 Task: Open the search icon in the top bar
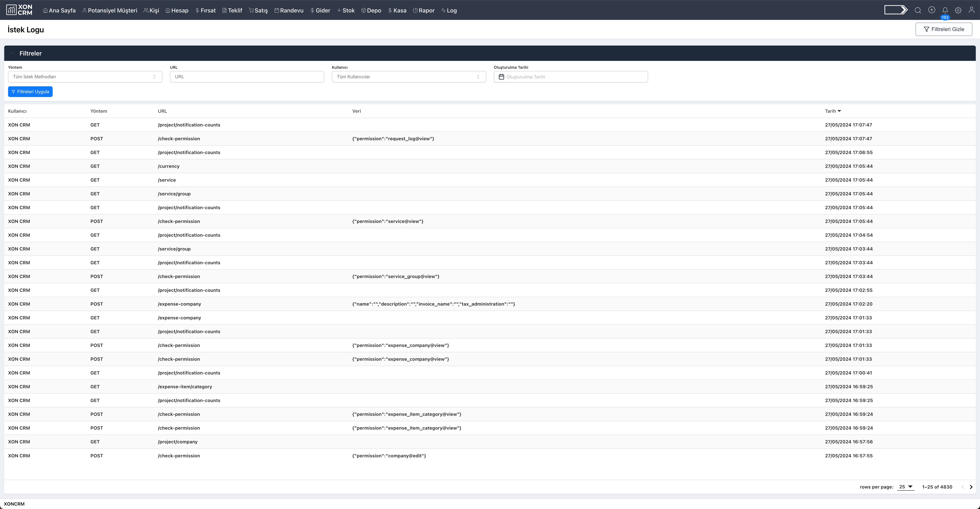[918, 10]
